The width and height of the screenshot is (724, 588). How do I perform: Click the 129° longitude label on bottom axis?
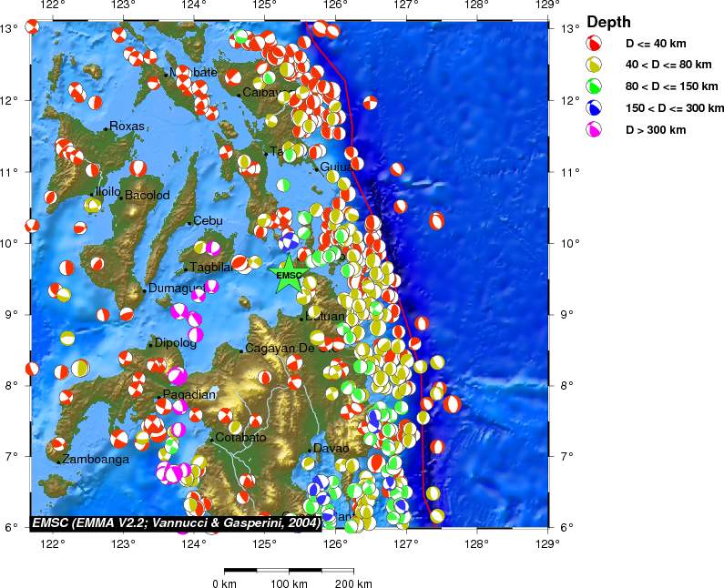tap(547, 544)
